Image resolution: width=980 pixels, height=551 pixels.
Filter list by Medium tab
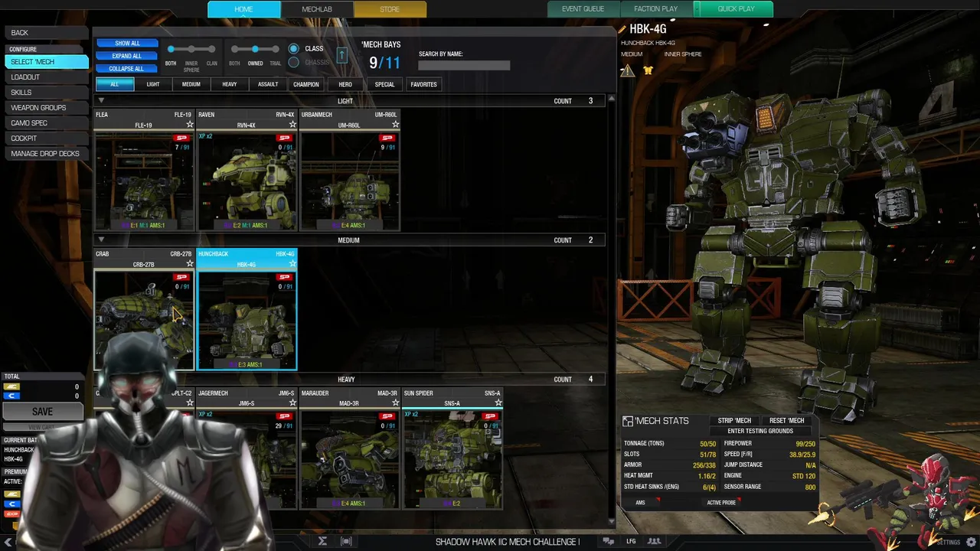[191, 84]
